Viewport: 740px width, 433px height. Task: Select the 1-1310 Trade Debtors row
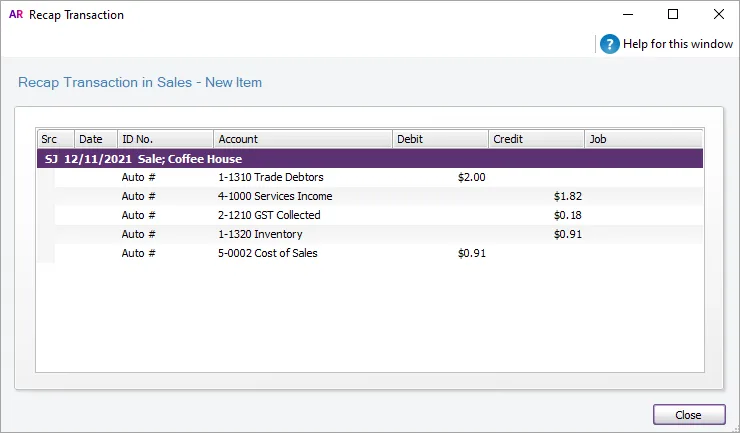coord(271,178)
